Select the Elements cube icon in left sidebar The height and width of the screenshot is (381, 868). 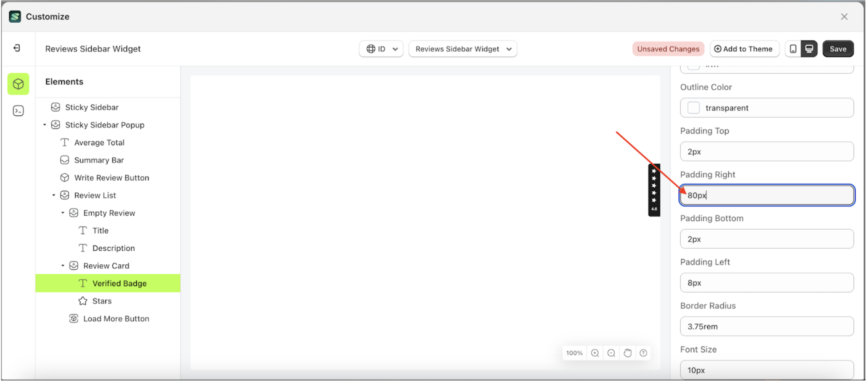tap(18, 84)
